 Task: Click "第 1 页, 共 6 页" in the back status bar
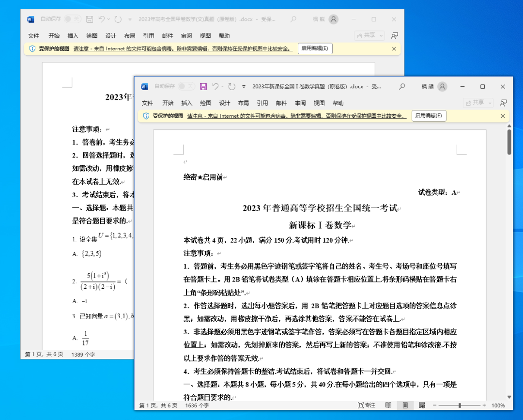[44, 354]
